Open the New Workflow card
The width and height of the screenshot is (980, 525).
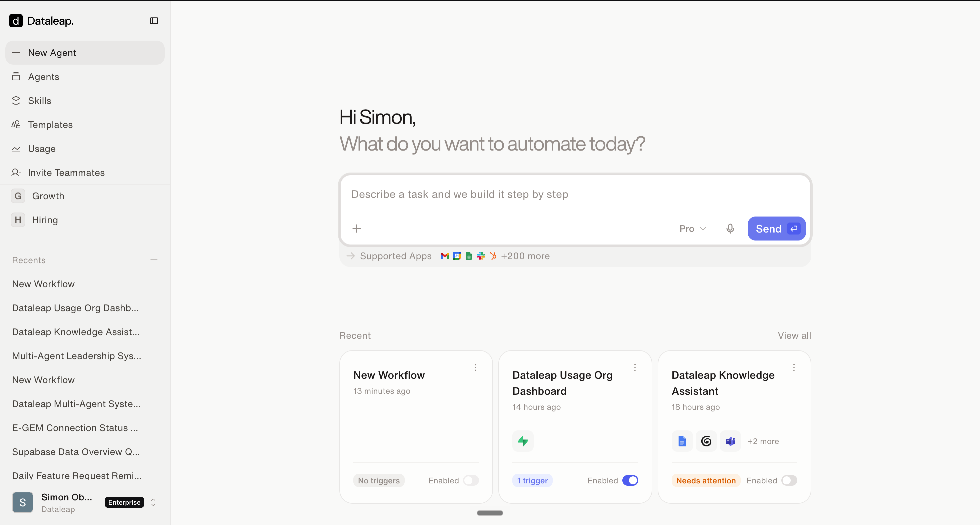pyautogui.click(x=416, y=427)
